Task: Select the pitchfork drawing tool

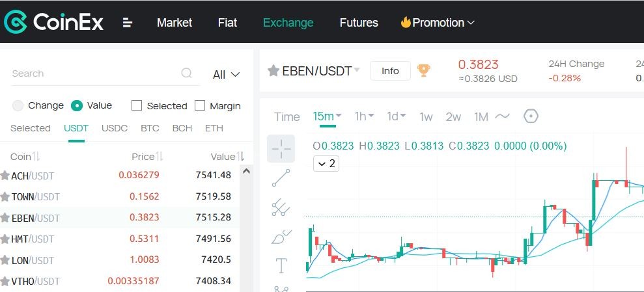Action: click(x=281, y=207)
